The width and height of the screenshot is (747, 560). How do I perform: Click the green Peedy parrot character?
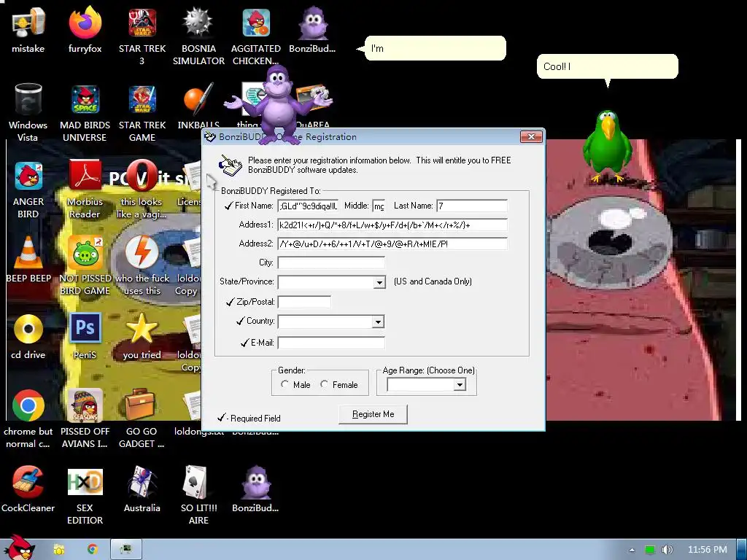point(607,146)
